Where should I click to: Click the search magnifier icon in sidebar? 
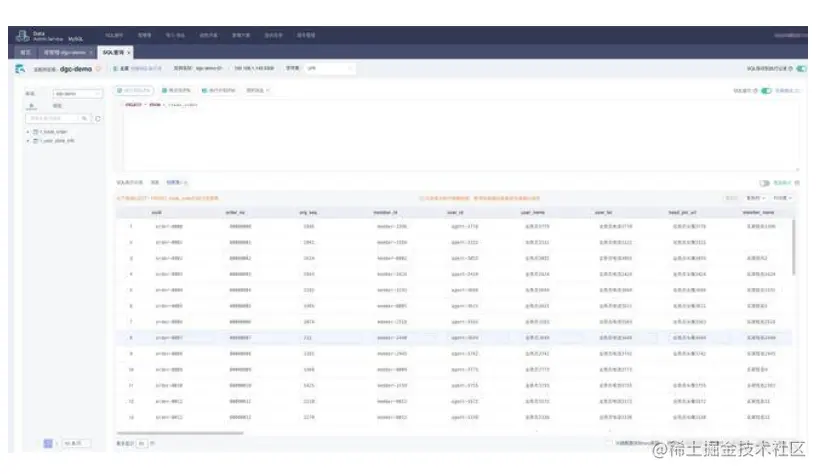[x=84, y=118]
